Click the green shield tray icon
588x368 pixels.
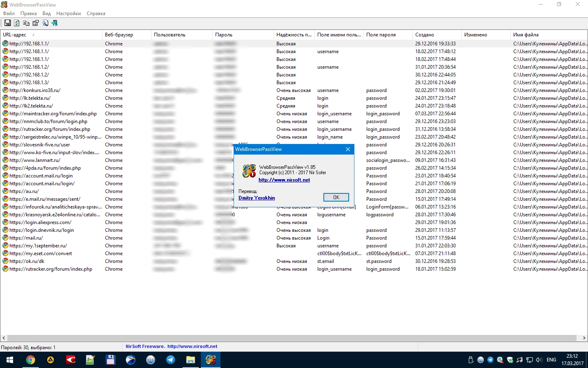[510, 360]
